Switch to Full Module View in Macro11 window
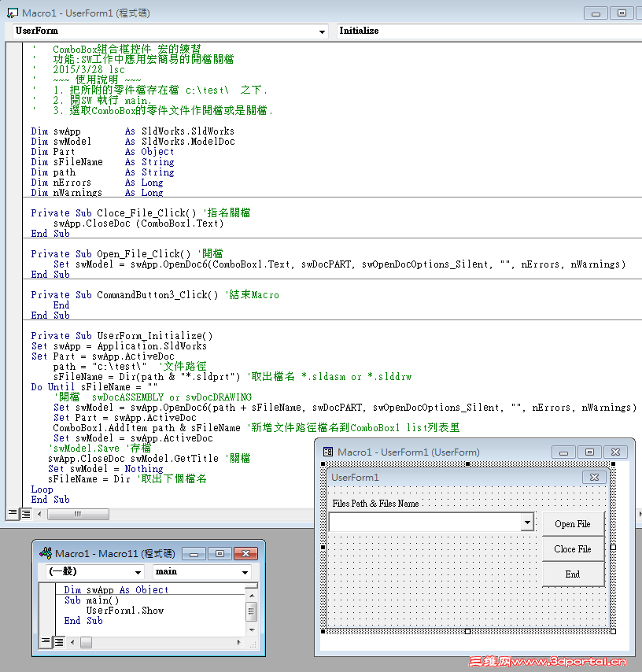642x672 pixels. (59, 642)
